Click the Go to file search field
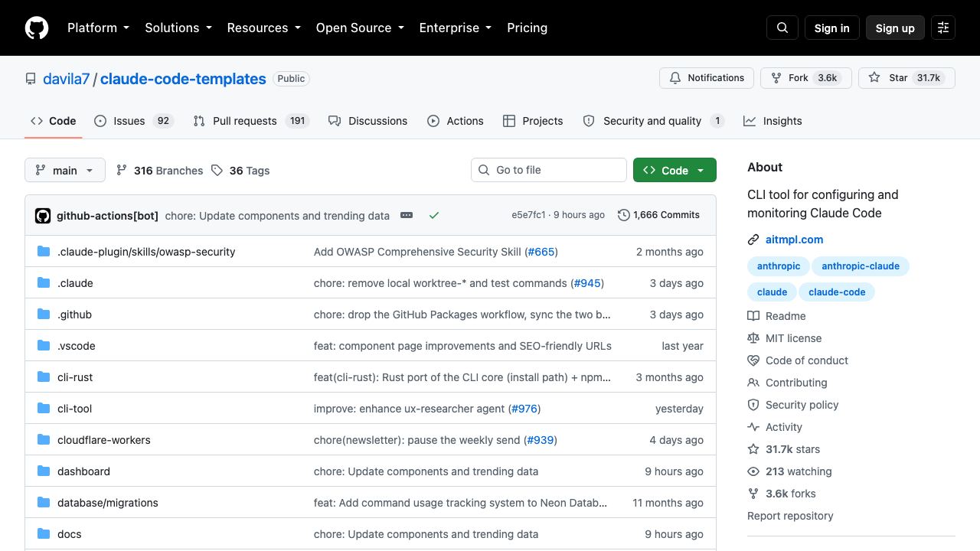The image size is (980, 551). pyautogui.click(x=548, y=170)
